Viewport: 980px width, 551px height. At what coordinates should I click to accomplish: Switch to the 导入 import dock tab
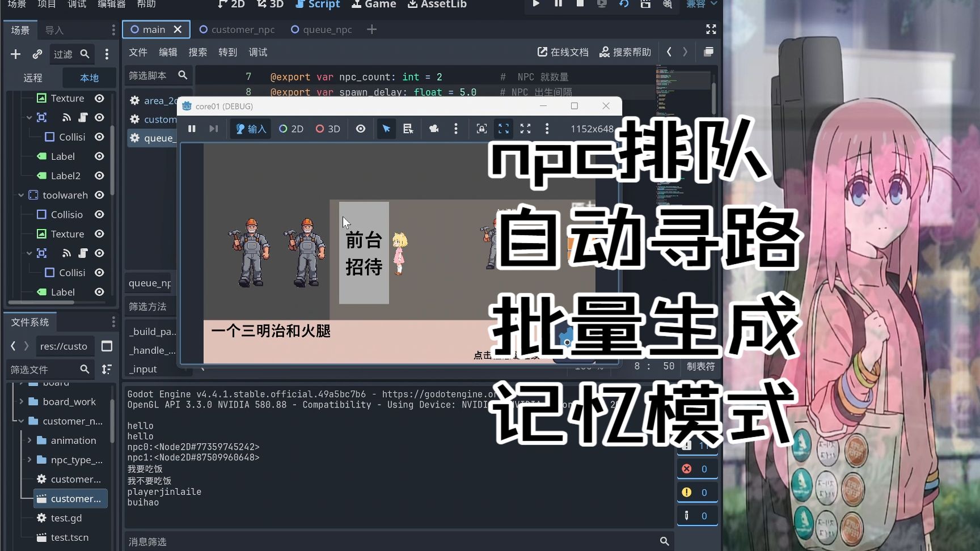point(54,30)
